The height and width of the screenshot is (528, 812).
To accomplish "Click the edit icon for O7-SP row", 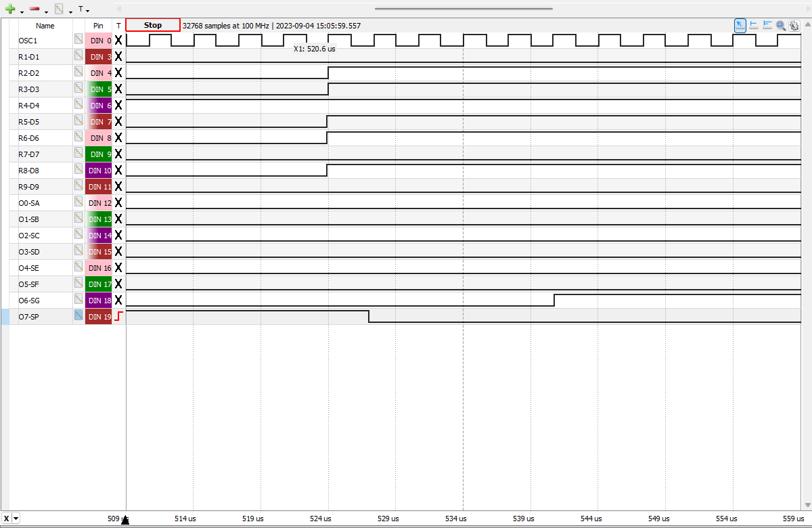I will point(78,316).
